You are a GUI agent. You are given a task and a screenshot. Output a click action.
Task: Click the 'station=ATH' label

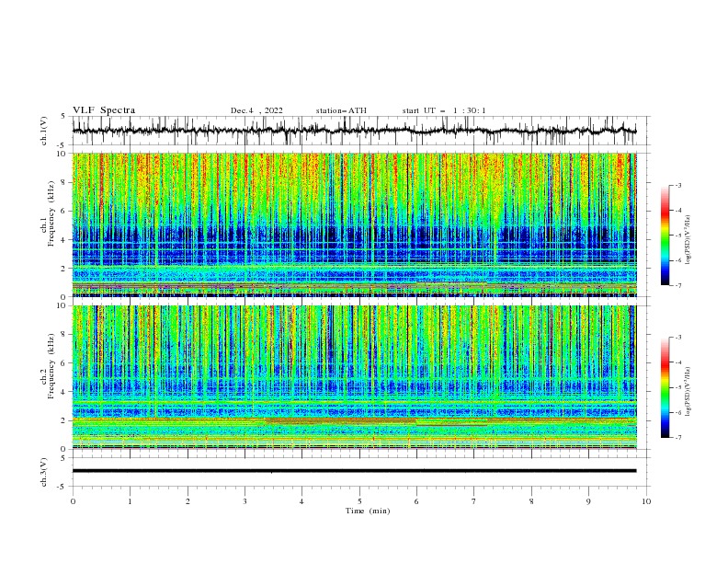341,110
